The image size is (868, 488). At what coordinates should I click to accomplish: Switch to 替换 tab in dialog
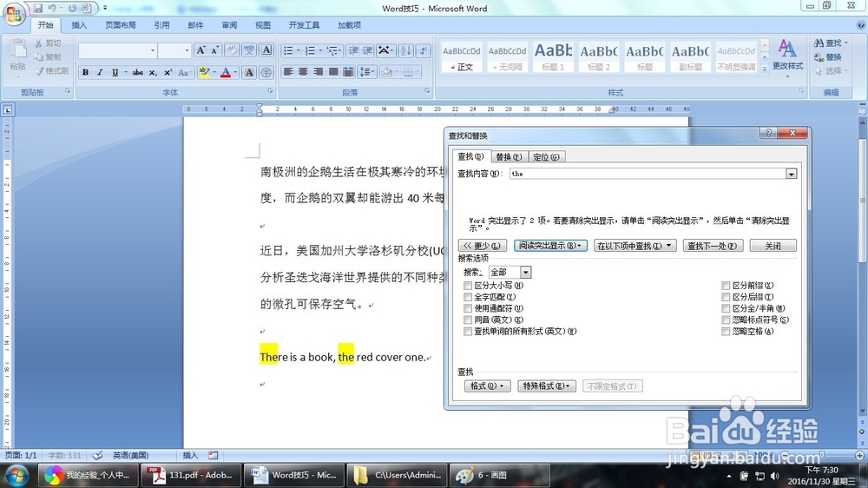[508, 157]
